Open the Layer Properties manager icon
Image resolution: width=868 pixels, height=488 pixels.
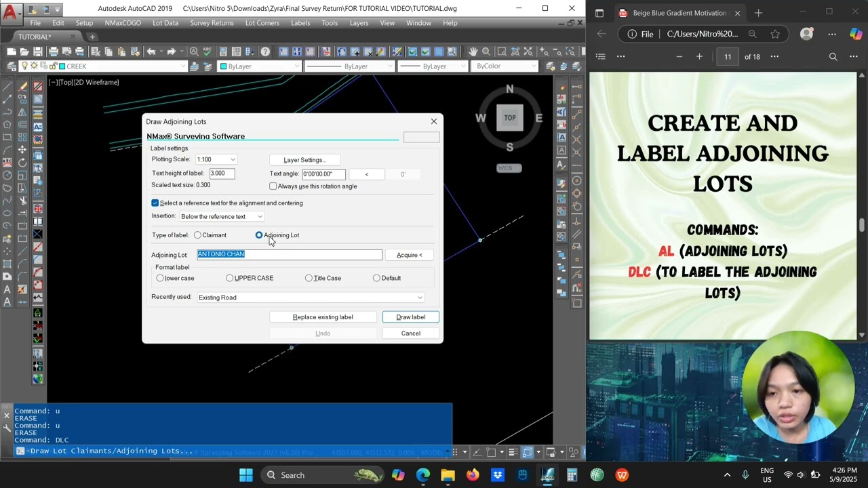coord(12,66)
